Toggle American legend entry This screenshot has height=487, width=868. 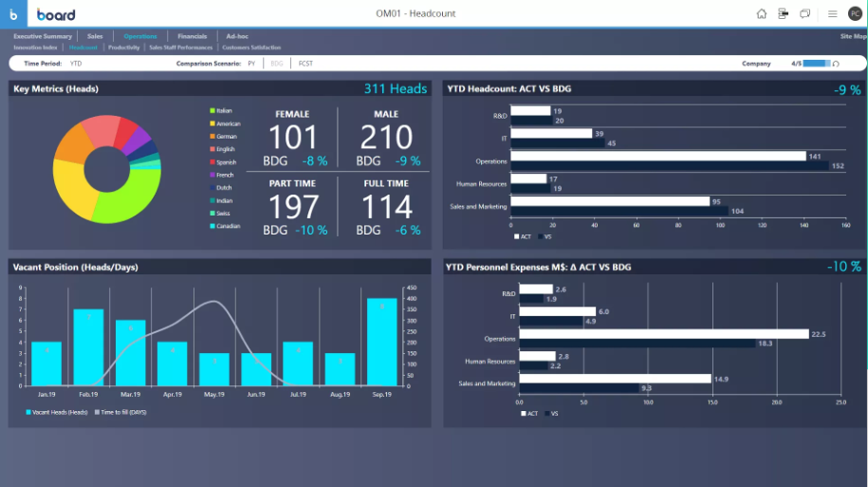pos(225,123)
